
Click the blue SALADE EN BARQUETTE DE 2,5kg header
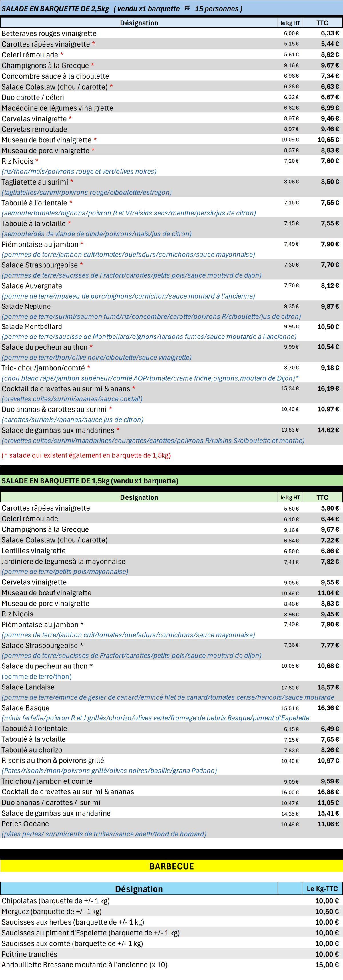(x=171, y=8)
